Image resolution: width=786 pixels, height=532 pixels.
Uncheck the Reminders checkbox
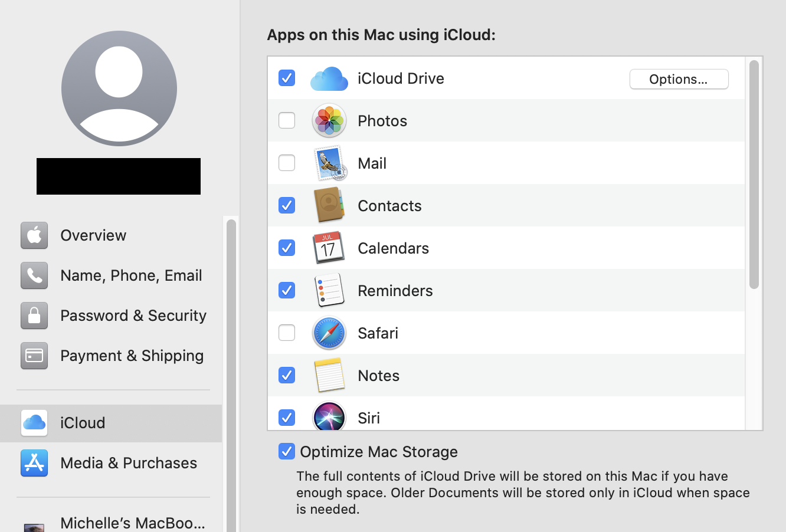[x=287, y=290]
